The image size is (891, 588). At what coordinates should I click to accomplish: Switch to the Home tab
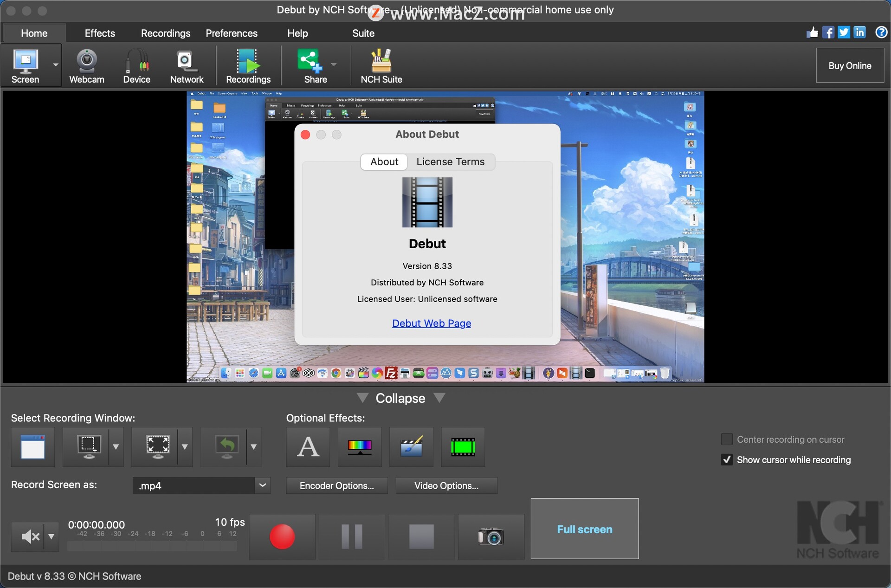(x=34, y=33)
